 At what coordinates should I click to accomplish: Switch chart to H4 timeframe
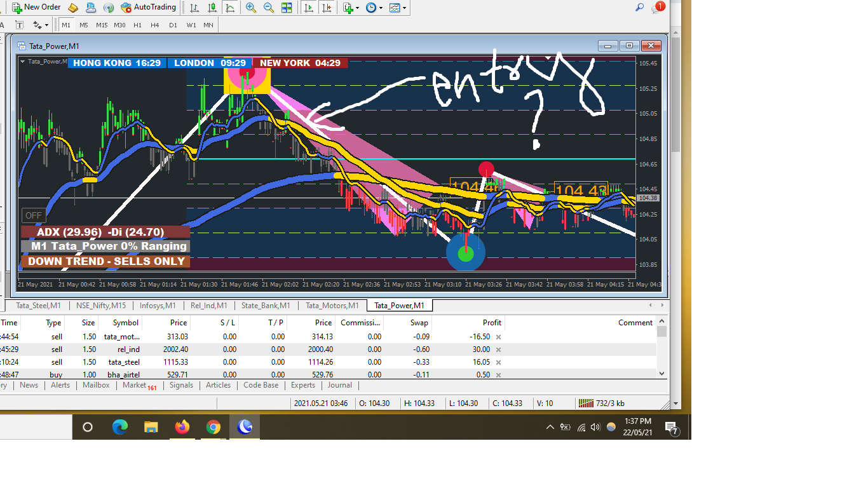[x=155, y=25]
